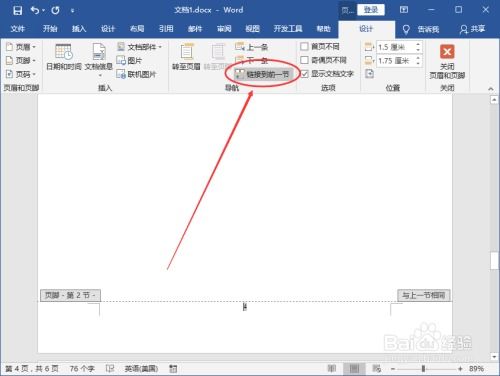Screen dimensions: 500x376
Task: Insert 日期和时间 via its icon
Action: tap(64, 52)
